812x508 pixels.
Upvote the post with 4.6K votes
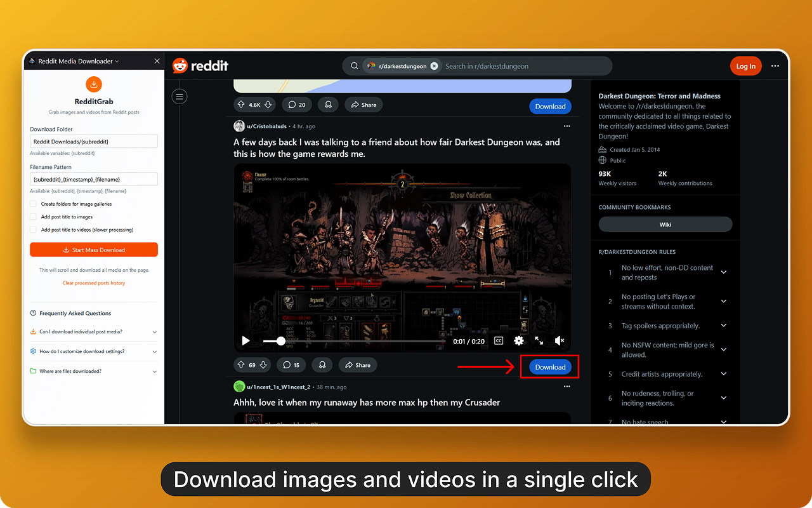[241, 105]
